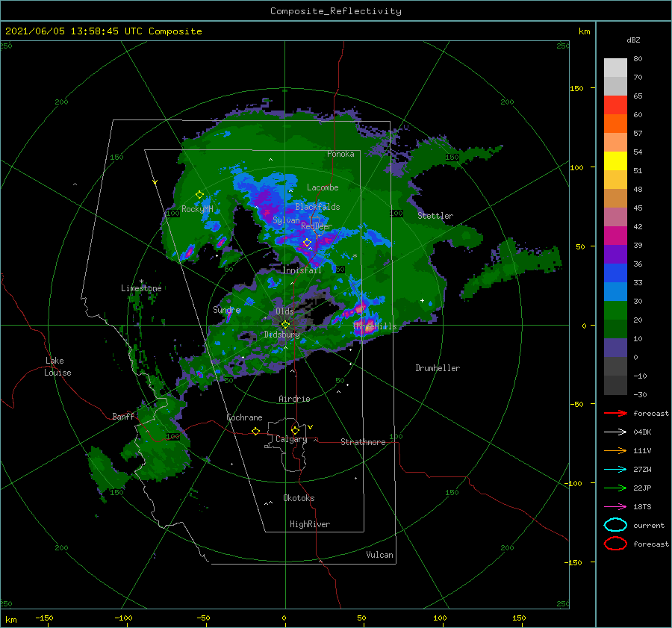
Task: Select the magenta 39-42 dBZ swatch
Action: [615, 236]
